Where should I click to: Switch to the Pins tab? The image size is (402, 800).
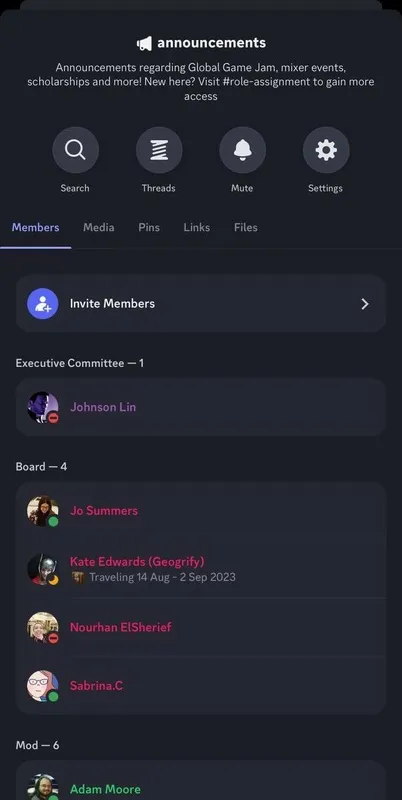pos(149,228)
